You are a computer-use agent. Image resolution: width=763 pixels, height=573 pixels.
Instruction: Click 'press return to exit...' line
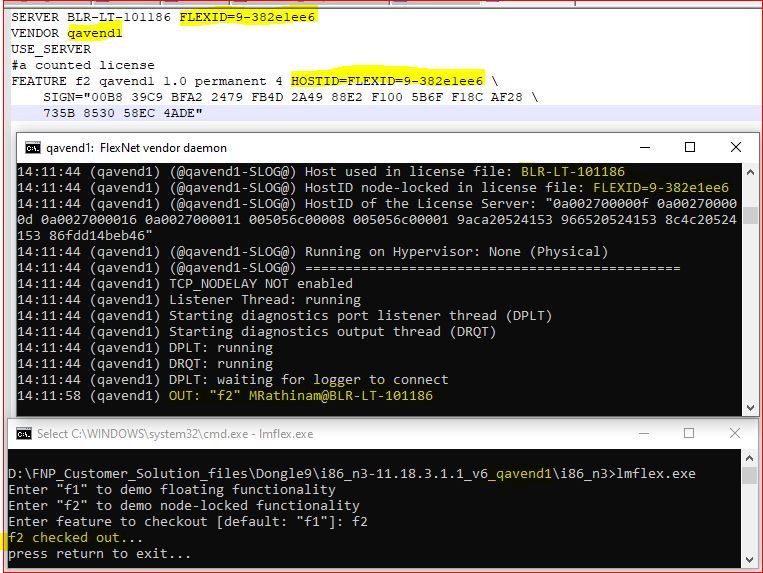coord(99,554)
